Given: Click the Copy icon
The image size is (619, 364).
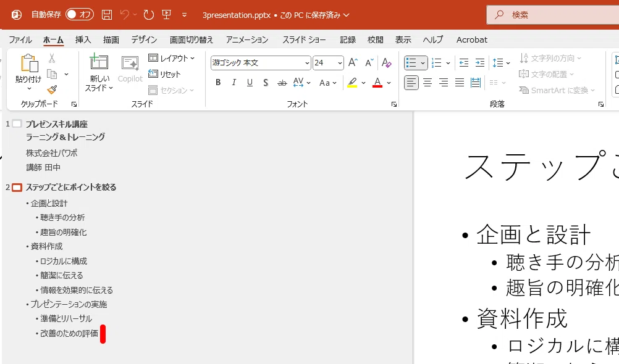Looking at the screenshot, I should (x=52, y=74).
